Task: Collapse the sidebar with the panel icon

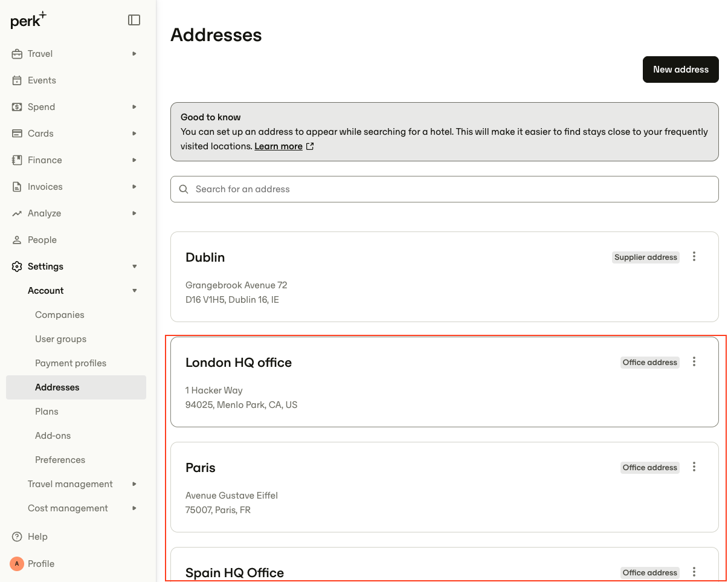Action: (134, 20)
